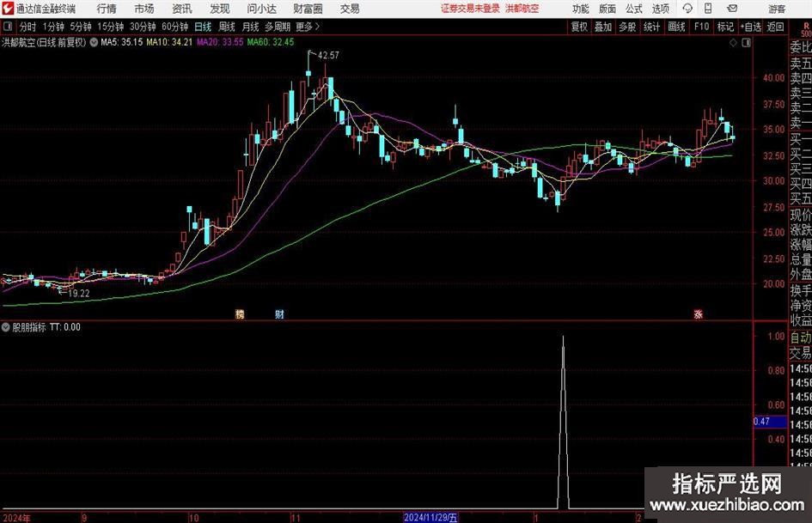Open the 资讯 menu
Image resolution: width=812 pixels, height=523 pixels.
tap(182, 9)
